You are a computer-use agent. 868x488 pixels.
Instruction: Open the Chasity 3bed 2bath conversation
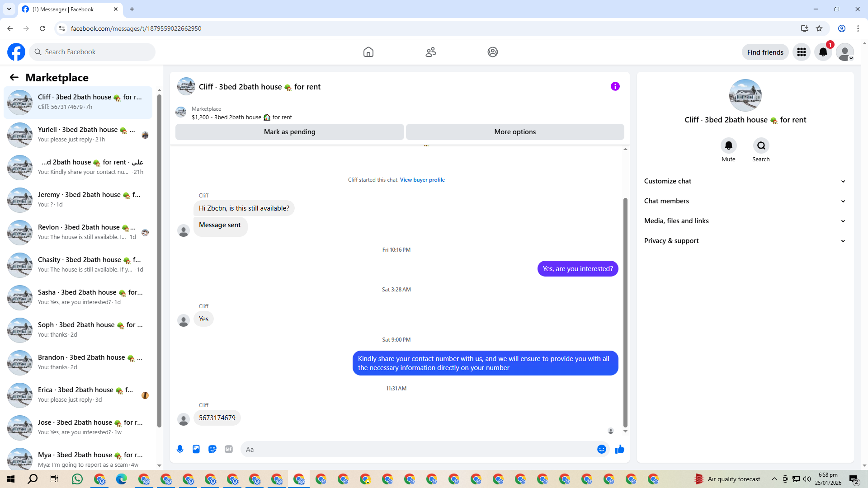pyautogui.click(x=78, y=265)
